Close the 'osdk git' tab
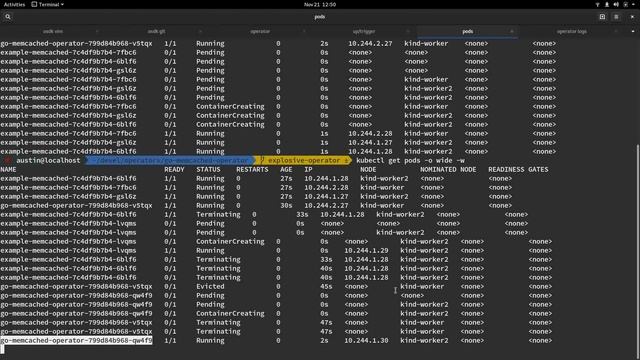Image resolution: width=640 pixels, height=360 pixels. [x=200, y=31]
